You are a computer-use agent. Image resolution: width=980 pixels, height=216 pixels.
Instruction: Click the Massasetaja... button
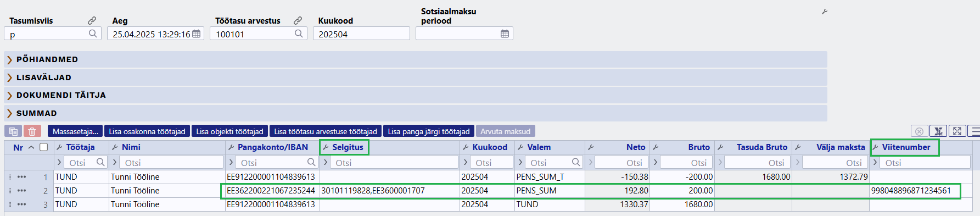click(x=75, y=131)
